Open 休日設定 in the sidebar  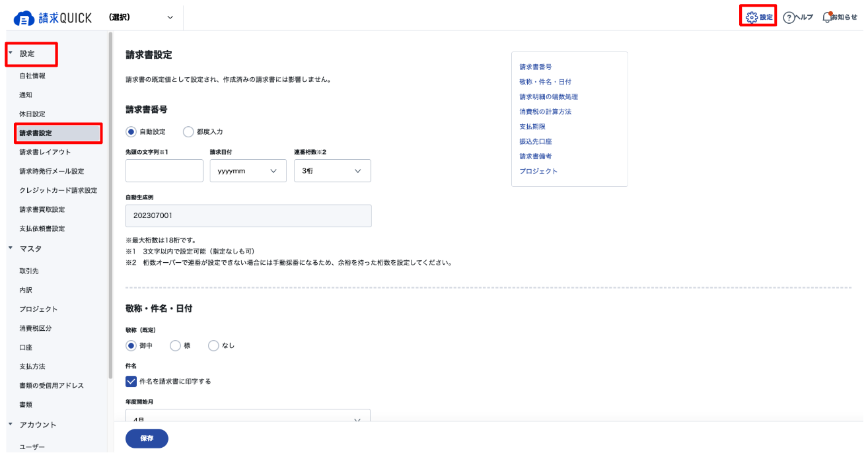coord(32,114)
